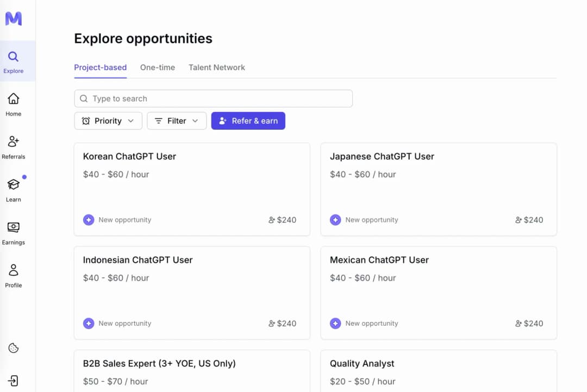
Task: Open Profile from sidebar
Action: (14, 276)
